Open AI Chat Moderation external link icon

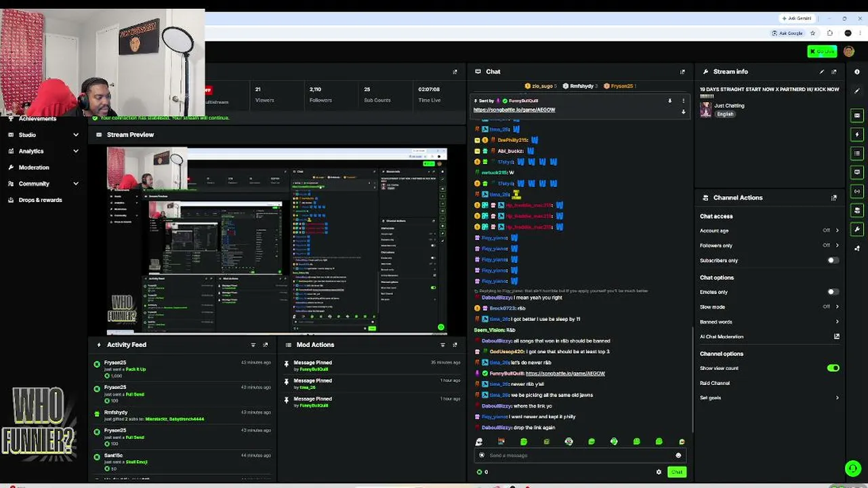click(837, 336)
